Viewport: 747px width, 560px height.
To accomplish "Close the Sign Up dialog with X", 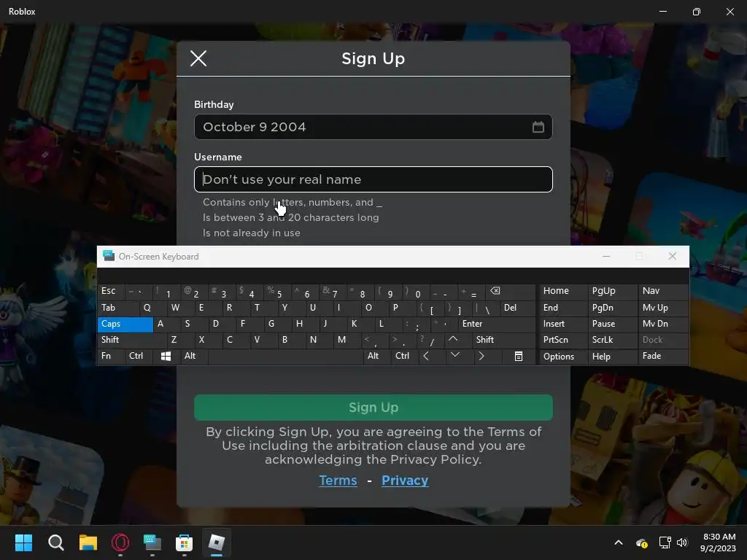I will point(198,58).
